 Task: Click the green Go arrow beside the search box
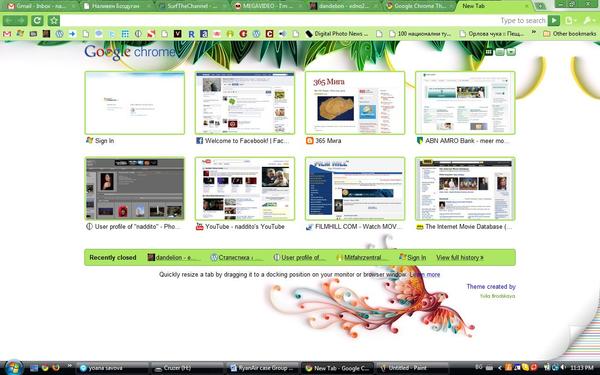(554, 21)
